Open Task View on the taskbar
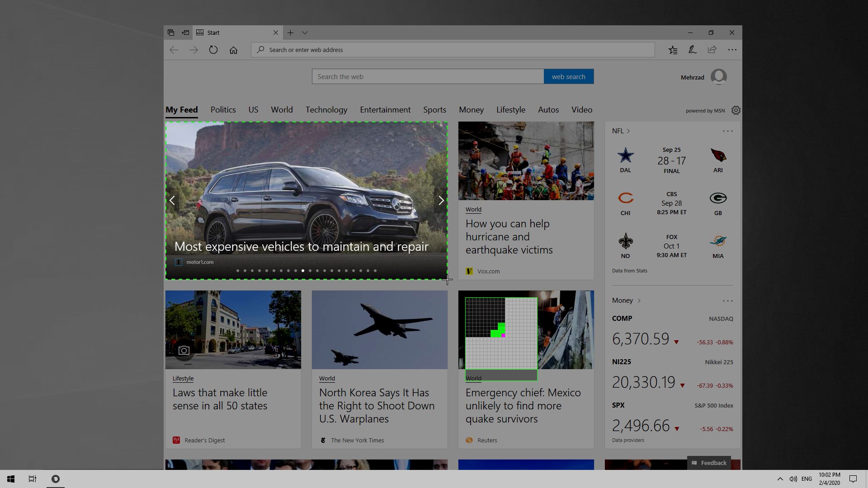 (x=33, y=479)
